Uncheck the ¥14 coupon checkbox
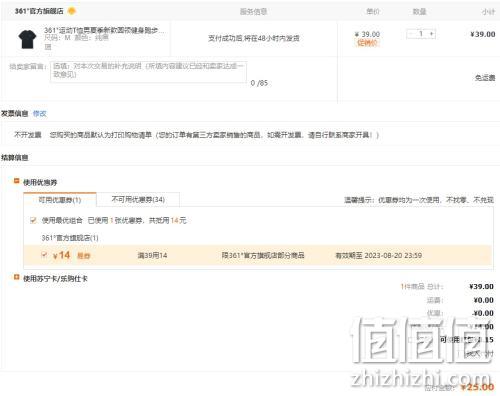This screenshot has height=396, width=500. coord(44,255)
